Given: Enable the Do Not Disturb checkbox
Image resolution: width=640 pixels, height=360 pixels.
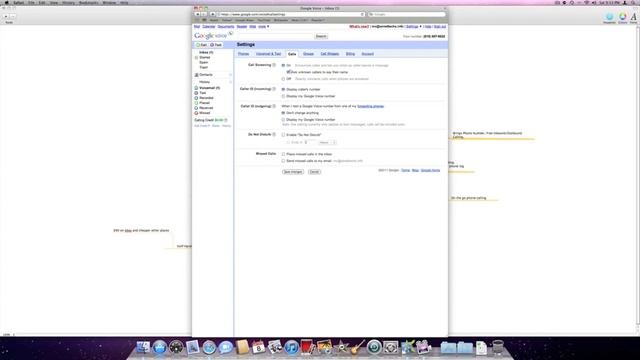Looking at the screenshot, I should [x=283, y=135].
